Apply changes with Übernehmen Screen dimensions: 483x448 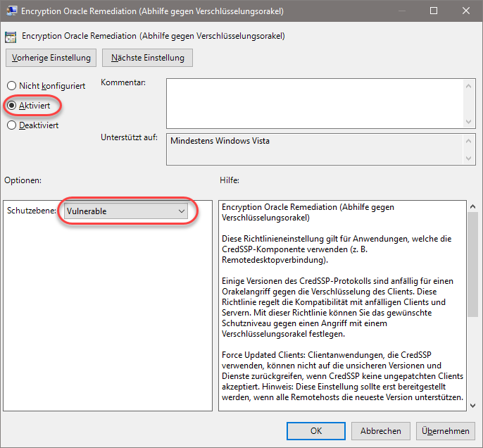(x=446, y=430)
